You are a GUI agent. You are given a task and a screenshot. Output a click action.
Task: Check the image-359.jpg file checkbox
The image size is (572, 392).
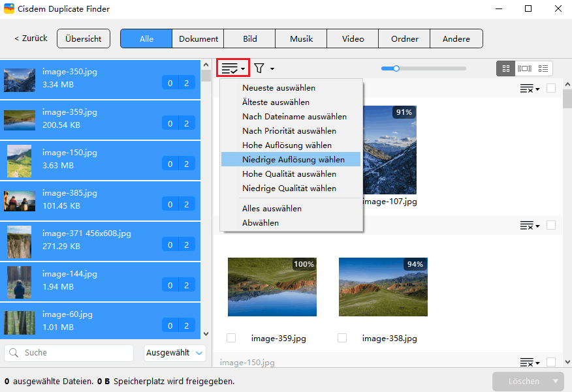pyautogui.click(x=231, y=338)
